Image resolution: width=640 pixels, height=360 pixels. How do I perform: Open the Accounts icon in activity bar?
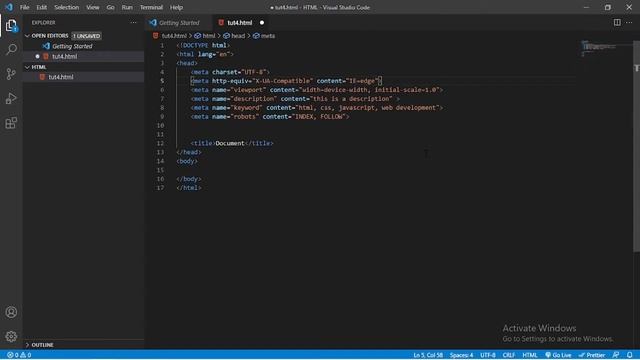coord(11,312)
